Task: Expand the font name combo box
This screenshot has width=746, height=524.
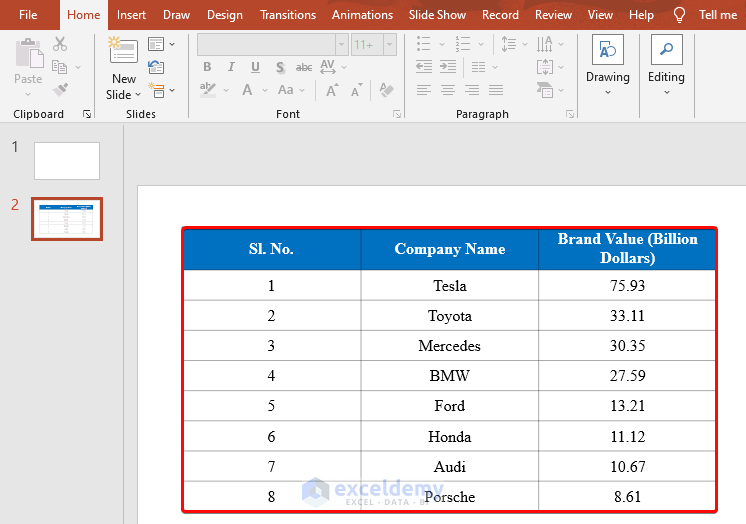Action: (x=341, y=44)
